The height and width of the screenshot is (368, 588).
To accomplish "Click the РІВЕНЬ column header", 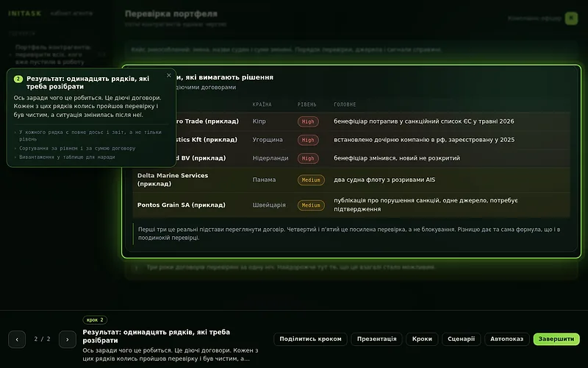I will pyautogui.click(x=306, y=105).
